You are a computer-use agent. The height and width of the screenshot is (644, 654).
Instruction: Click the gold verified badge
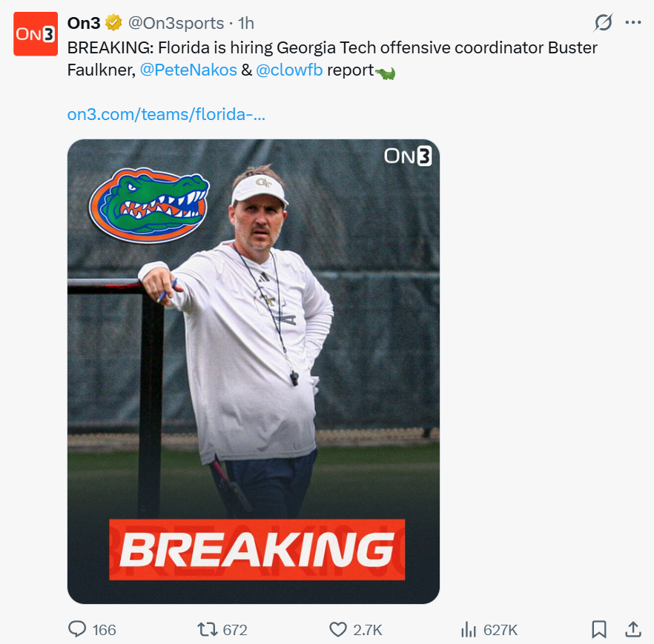(x=113, y=24)
